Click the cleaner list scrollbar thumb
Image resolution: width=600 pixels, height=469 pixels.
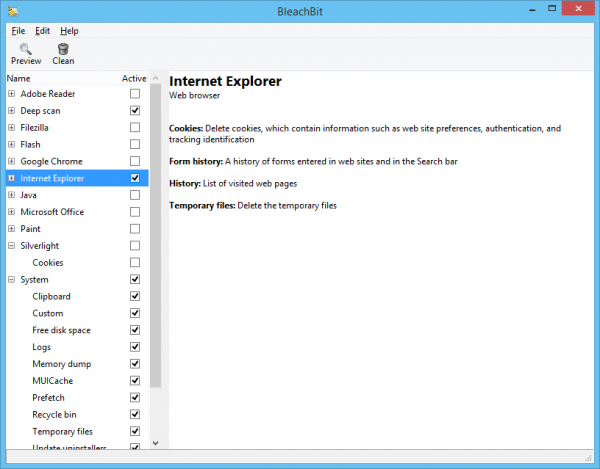coord(155,236)
